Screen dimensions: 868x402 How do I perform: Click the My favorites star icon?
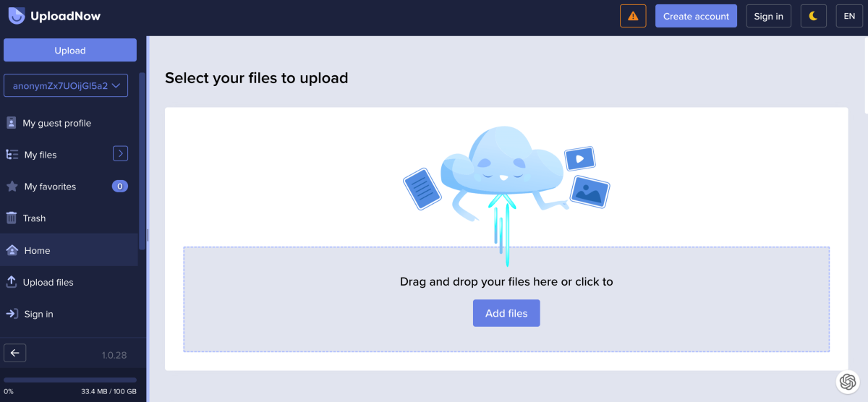click(12, 187)
